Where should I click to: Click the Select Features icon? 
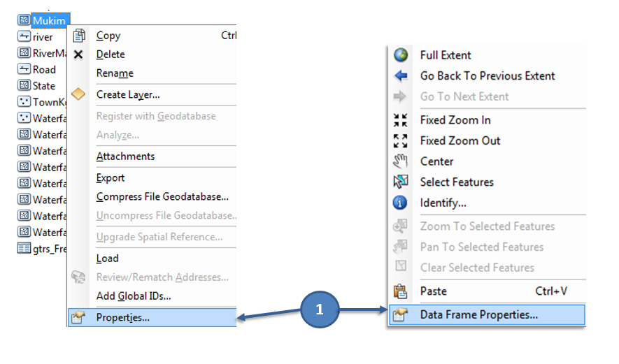tap(401, 182)
